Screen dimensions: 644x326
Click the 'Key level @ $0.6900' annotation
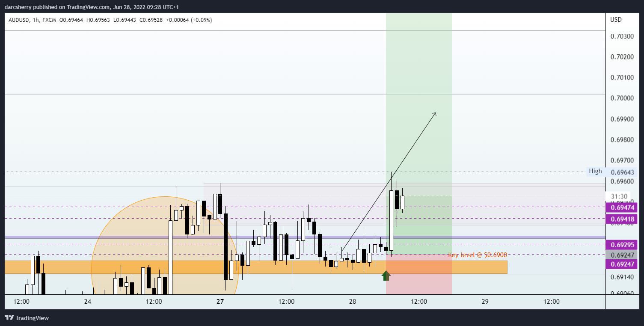477,255
